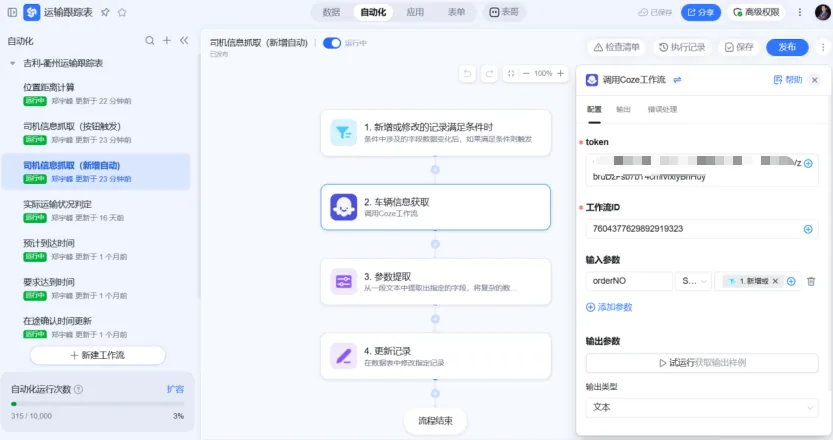Switch to the 表单 tab
The image size is (833, 440).
tap(456, 12)
